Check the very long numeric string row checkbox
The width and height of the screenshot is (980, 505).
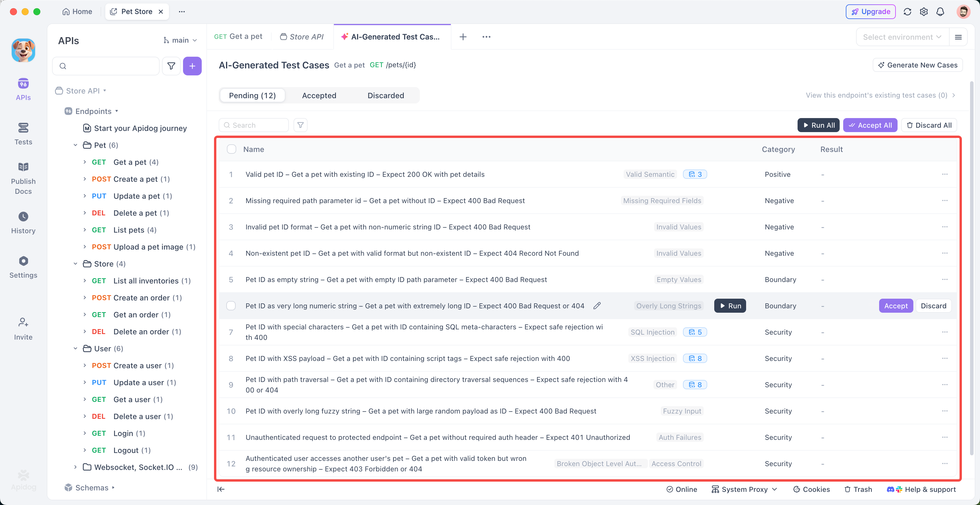click(231, 306)
